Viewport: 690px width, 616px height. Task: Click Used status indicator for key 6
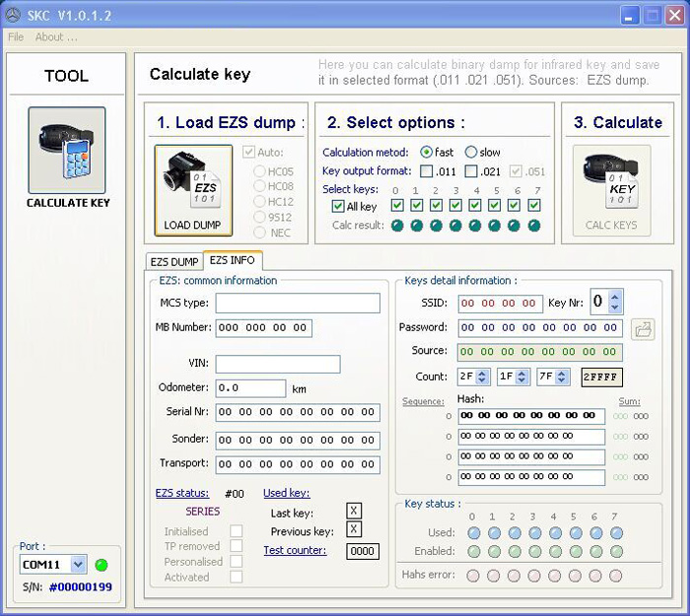click(596, 533)
